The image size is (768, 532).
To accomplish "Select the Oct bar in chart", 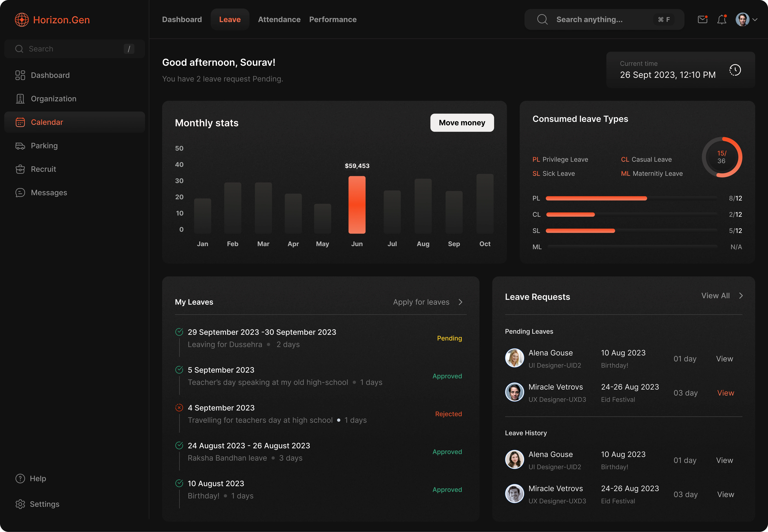I will pyautogui.click(x=485, y=204).
